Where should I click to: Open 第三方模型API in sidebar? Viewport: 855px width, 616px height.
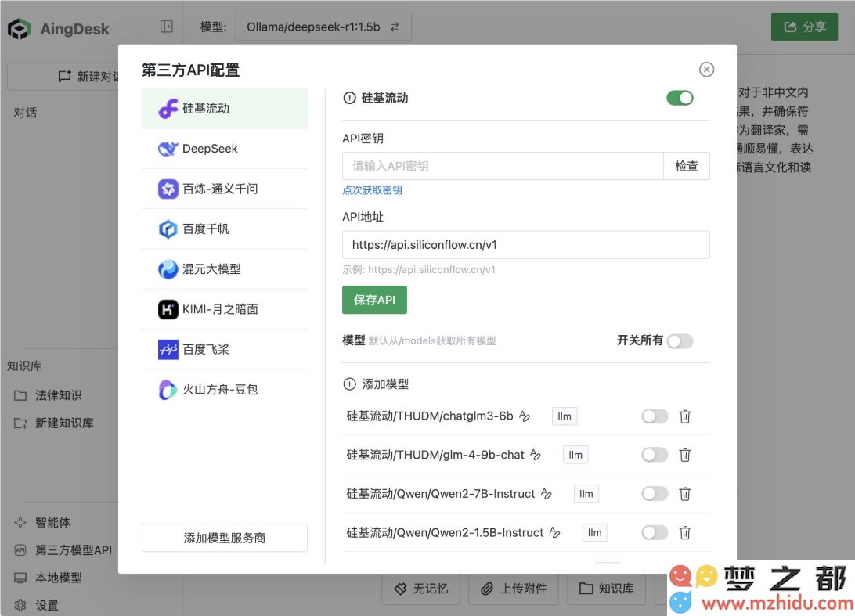[x=63, y=550]
